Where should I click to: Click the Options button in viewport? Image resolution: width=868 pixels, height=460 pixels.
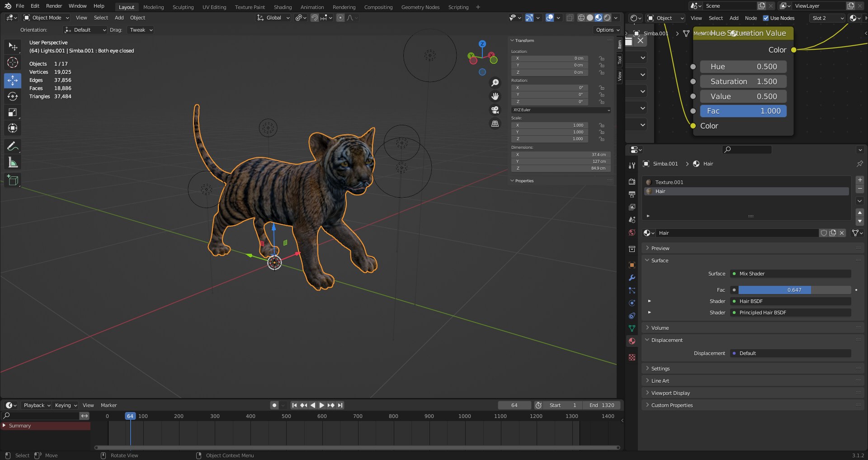coord(607,30)
